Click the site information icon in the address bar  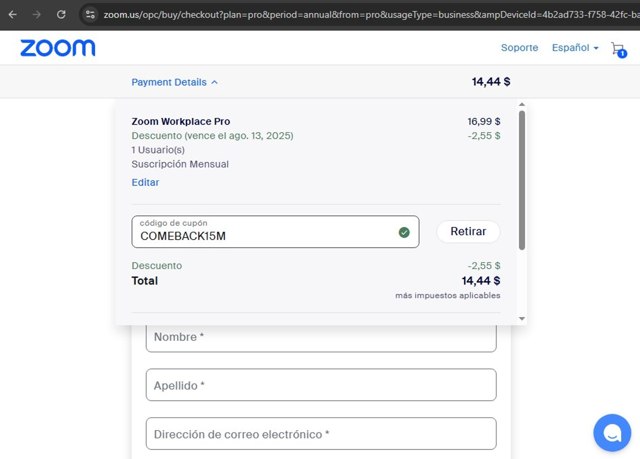90,15
